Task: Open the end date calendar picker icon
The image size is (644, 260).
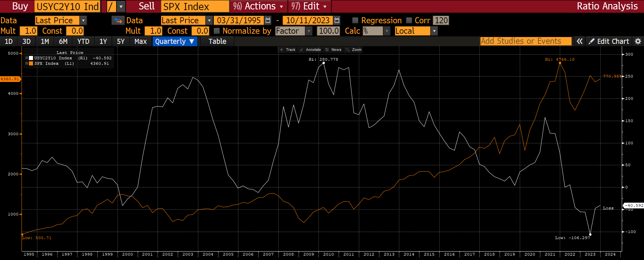Action: pos(337,21)
